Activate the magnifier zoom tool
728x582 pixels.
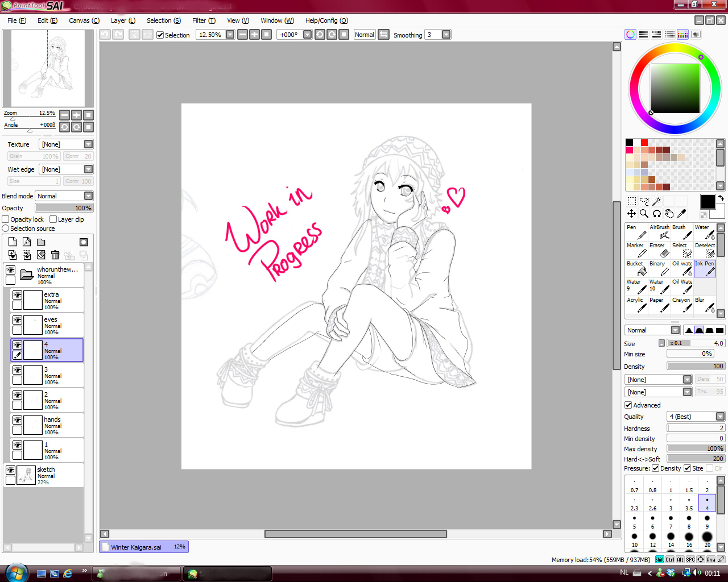[x=644, y=214]
